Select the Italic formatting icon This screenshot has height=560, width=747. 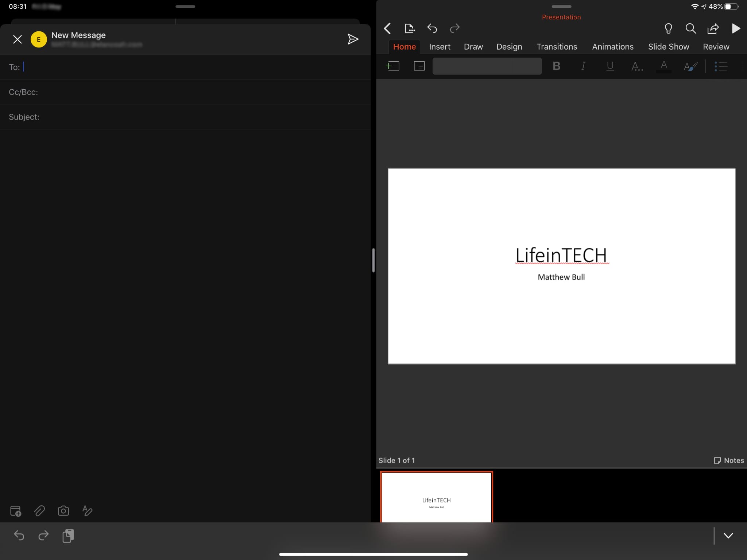point(583,66)
